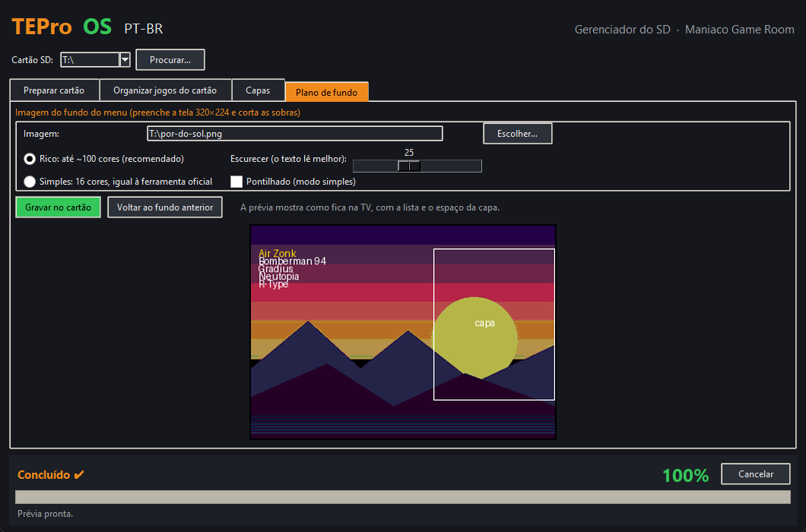Open the Organizar jogos do cartão tab
Screen dimensions: 806x532
pos(165,90)
